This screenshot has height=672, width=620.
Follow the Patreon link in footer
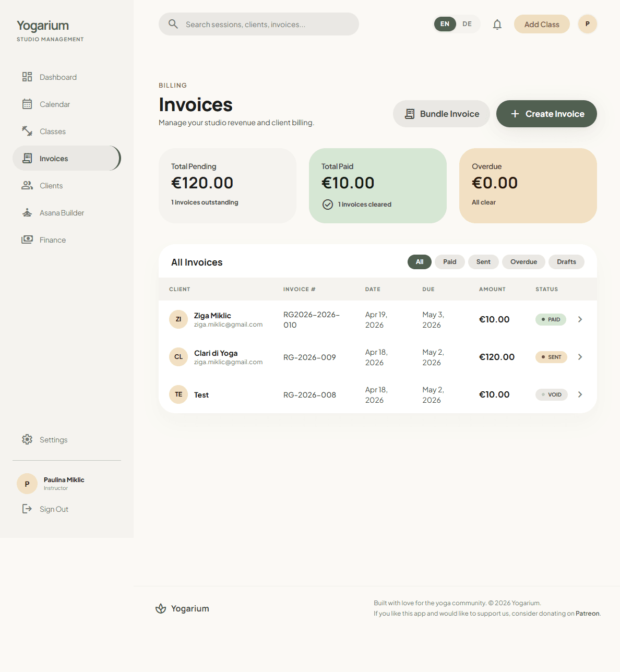587,614
